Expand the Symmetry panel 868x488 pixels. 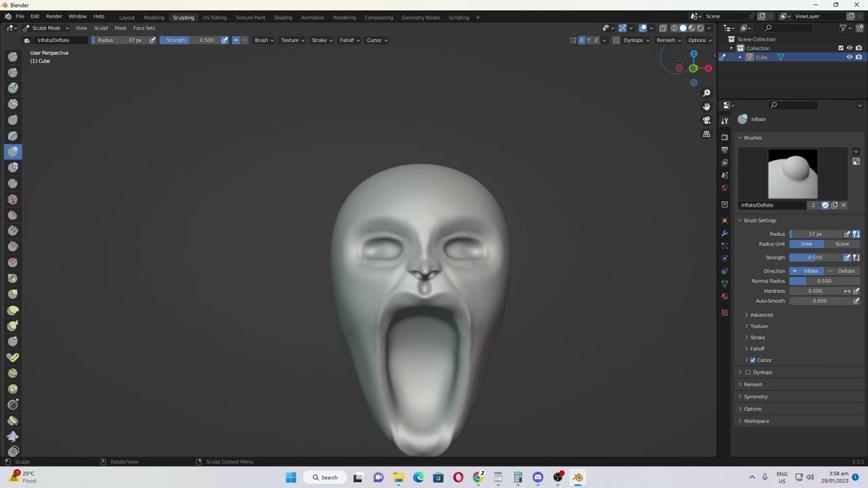[755, 396]
